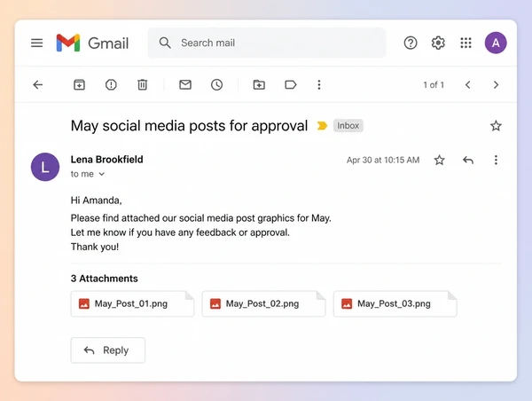Star the message from Lena Brookfield
532x401 pixels.
coord(440,160)
